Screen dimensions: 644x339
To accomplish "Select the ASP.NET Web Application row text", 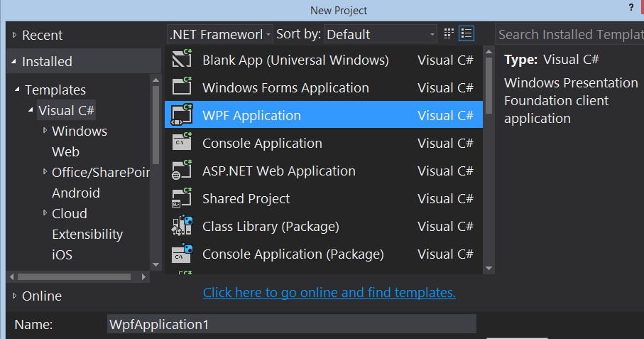I will [x=279, y=171].
